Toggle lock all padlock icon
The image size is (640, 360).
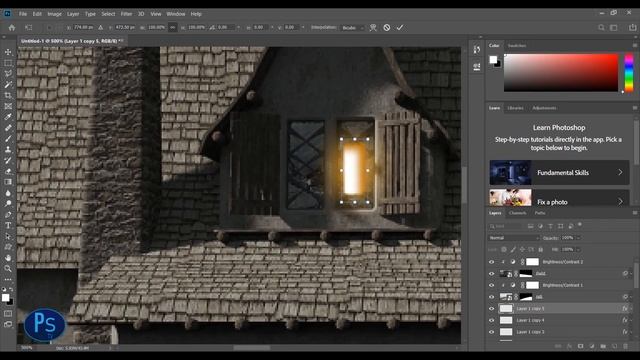pyautogui.click(x=541, y=249)
